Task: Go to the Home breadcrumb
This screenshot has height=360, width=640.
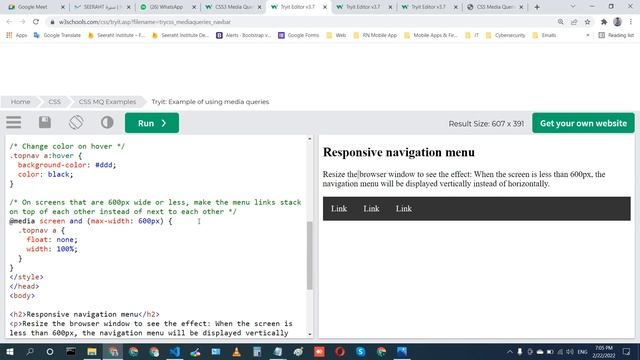Action: (20, 102)
